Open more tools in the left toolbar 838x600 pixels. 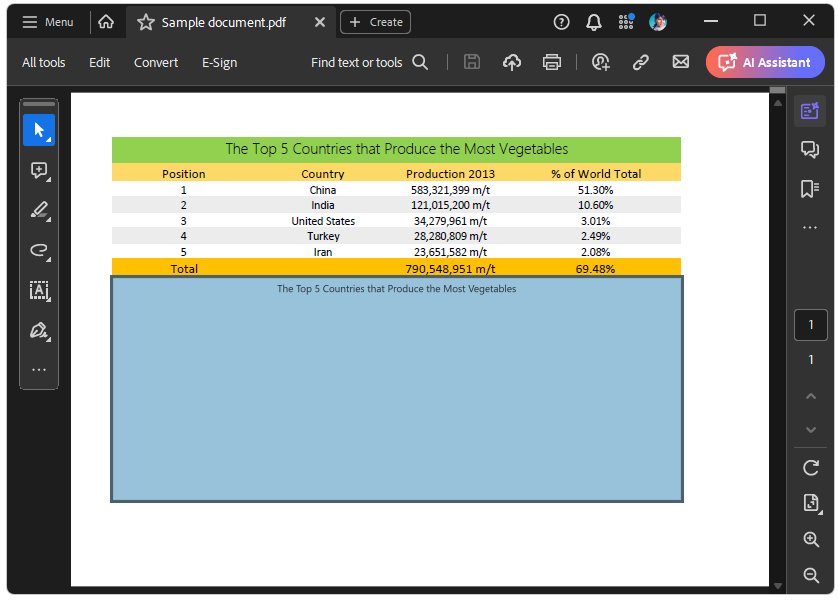[39, 370]
